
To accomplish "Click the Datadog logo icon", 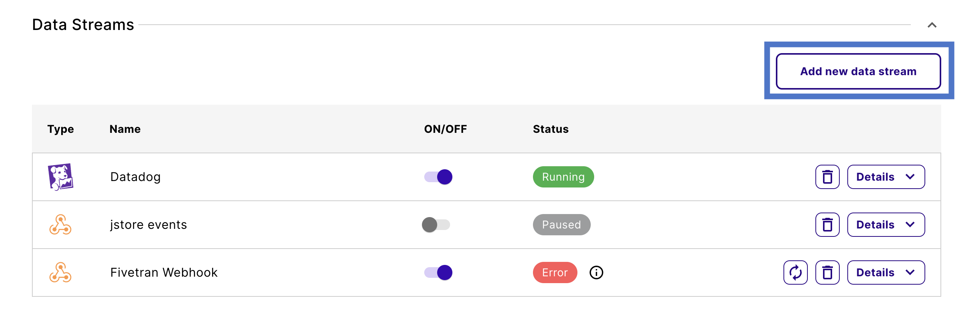I will (60, 177).
